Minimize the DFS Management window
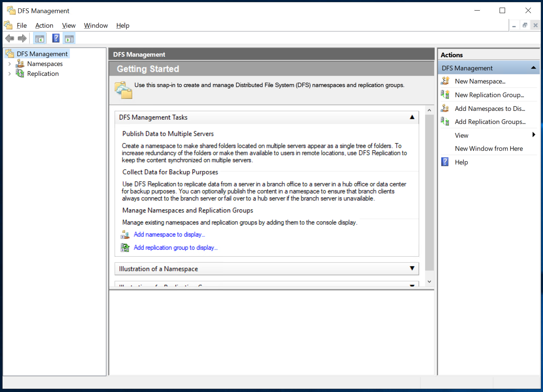The height and width of the screenshot is (392, 543). point(477,11)
